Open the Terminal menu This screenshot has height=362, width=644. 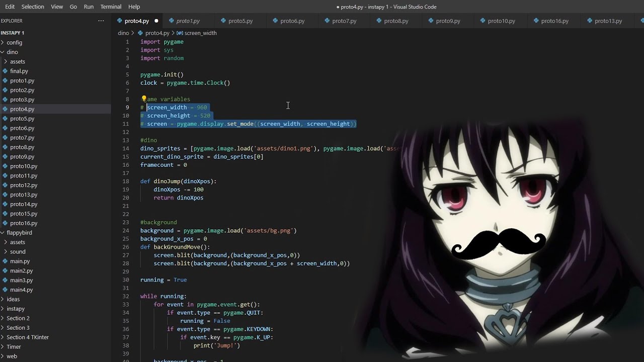[x=111, y=7]
